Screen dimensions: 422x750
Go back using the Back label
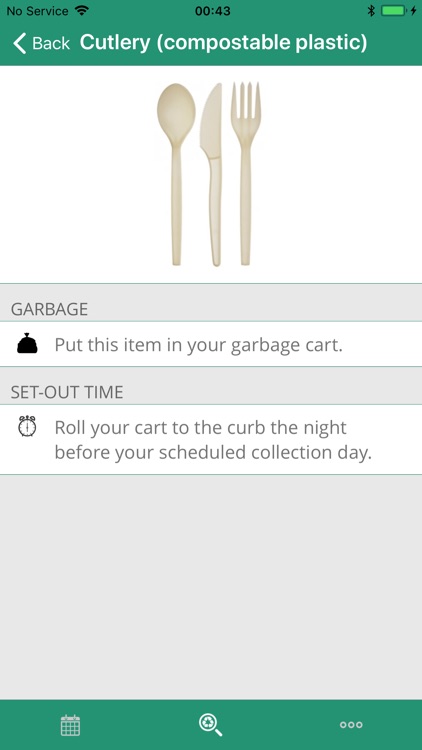click(x=51, y=43)
